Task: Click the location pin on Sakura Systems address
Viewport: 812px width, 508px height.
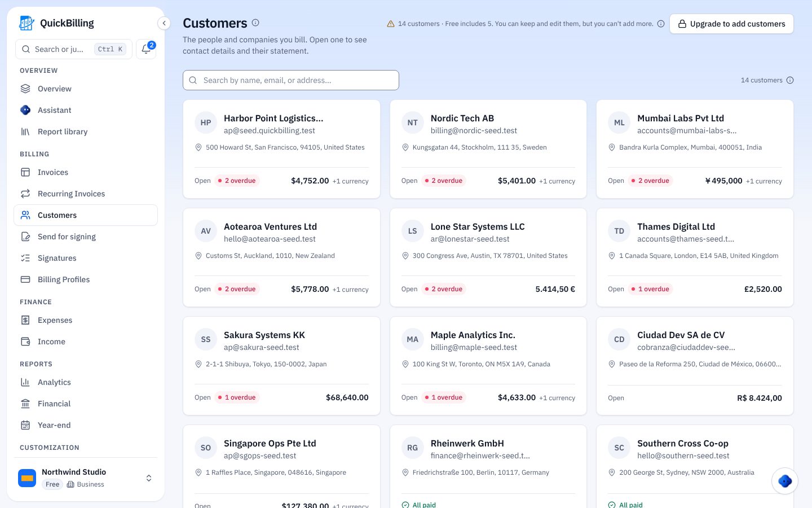Action: click(198, 364)
